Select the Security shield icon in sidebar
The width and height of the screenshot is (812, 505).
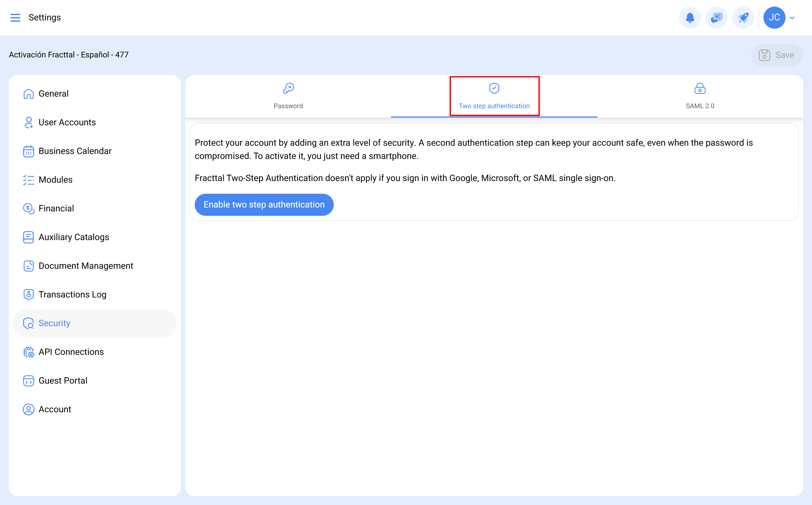coord(28,323)
